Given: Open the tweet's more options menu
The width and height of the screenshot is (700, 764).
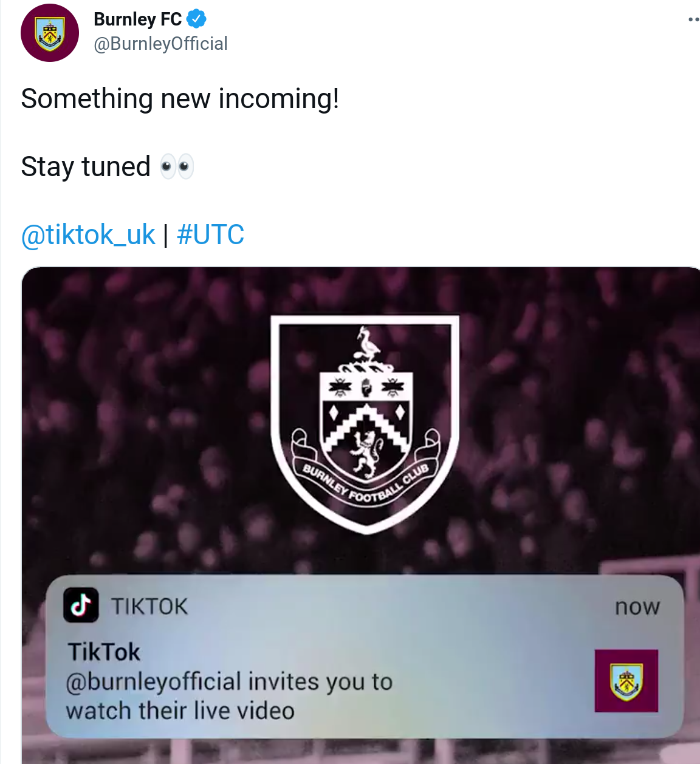Looking at the screenshot, I should pyautogui.click(x=693, y=19).
